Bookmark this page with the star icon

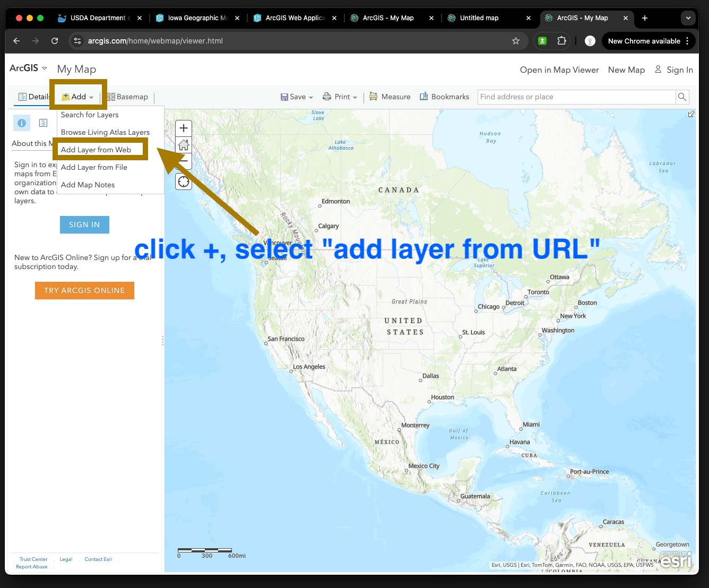coord(515,41)
